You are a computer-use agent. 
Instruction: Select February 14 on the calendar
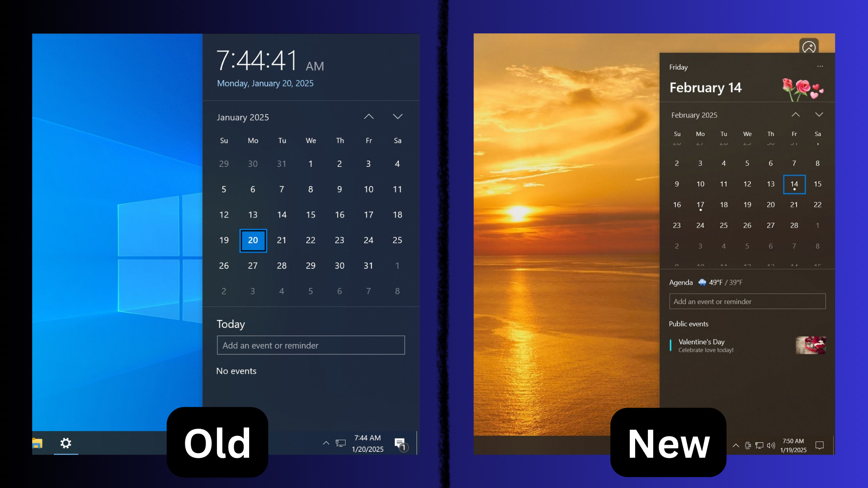tap(793, 183)
